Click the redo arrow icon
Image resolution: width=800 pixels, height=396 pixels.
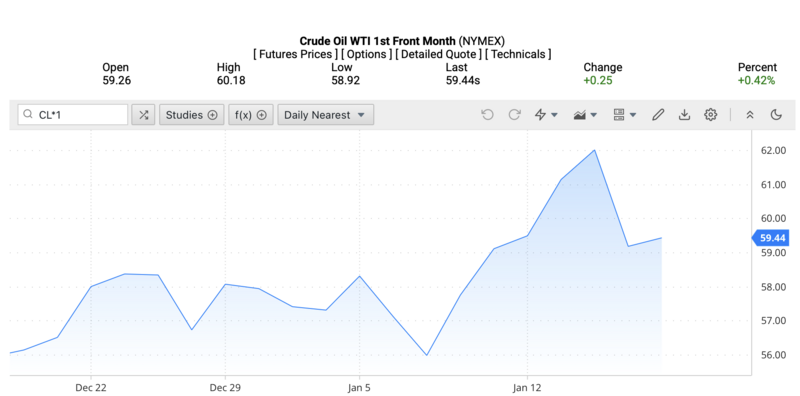tap(514, 115)
